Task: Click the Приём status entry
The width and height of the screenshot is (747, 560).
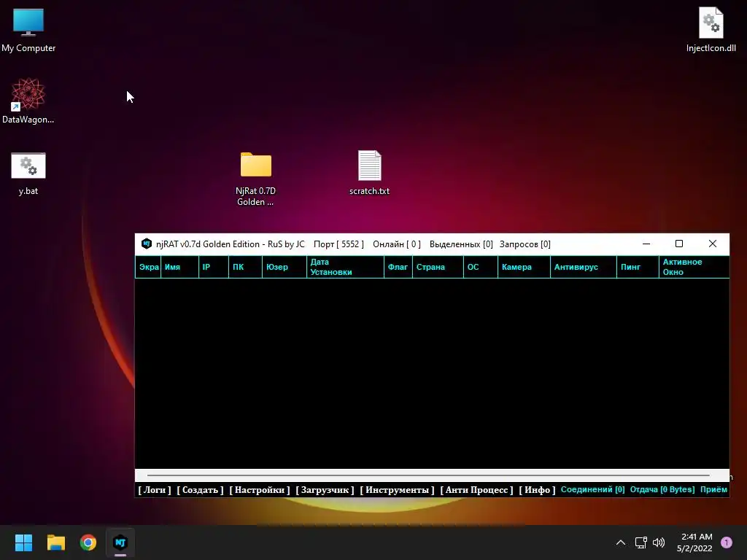Action: pyautogui.click(x=713, y=489)
